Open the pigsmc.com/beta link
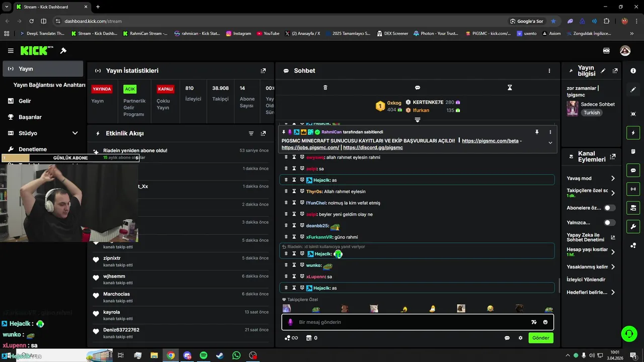This screenshot has width=644, height=362. pos(490,141)
